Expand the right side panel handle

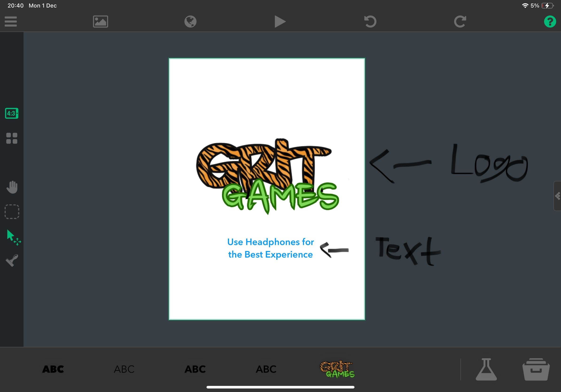click(557, 196)
